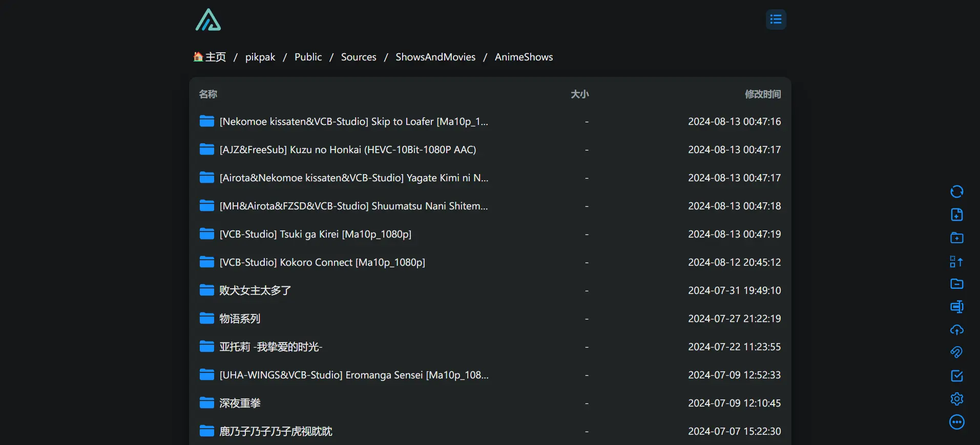This screenshot has height=445, width=980.
Task: Switch layout using the list view button
Action: [x=776, y=19]
